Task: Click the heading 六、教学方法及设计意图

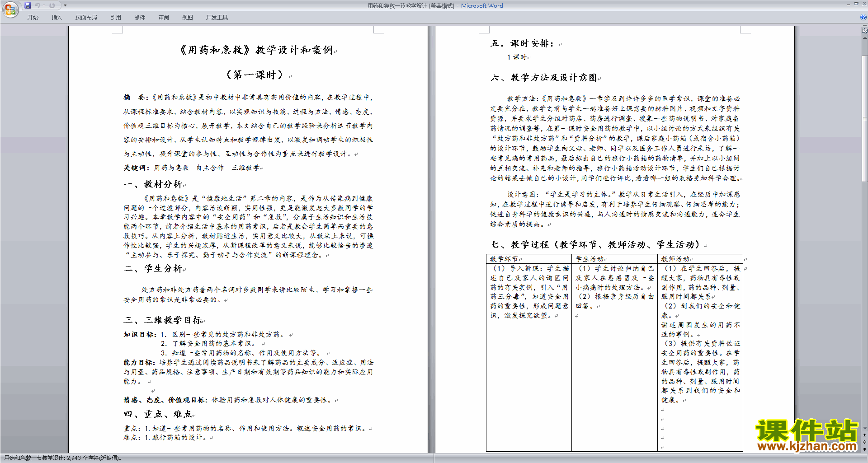Action: click(544, 78)
